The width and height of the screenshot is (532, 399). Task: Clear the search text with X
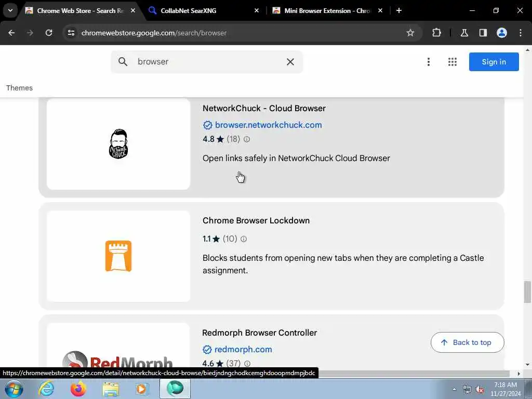coord(290,62)
